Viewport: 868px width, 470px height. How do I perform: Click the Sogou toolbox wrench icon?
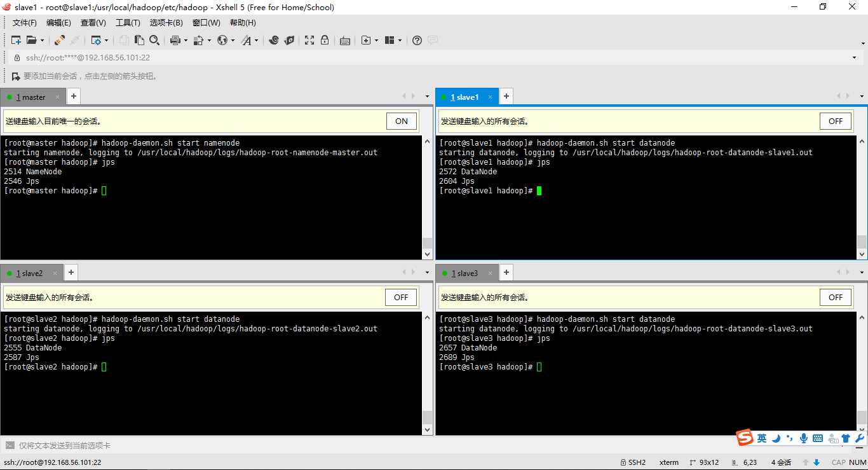click(860, 438)
